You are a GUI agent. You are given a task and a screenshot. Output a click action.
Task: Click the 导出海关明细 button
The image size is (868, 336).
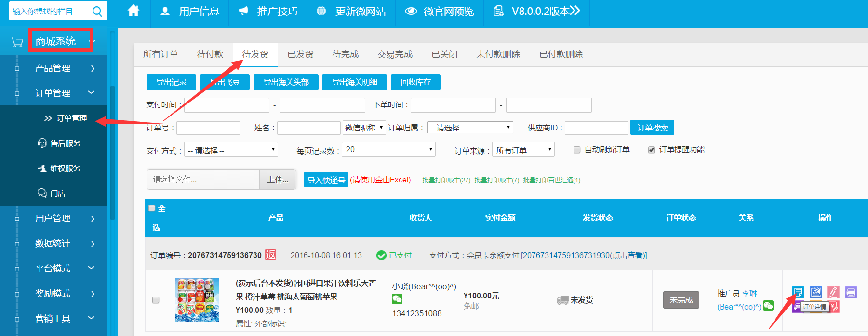355,82
